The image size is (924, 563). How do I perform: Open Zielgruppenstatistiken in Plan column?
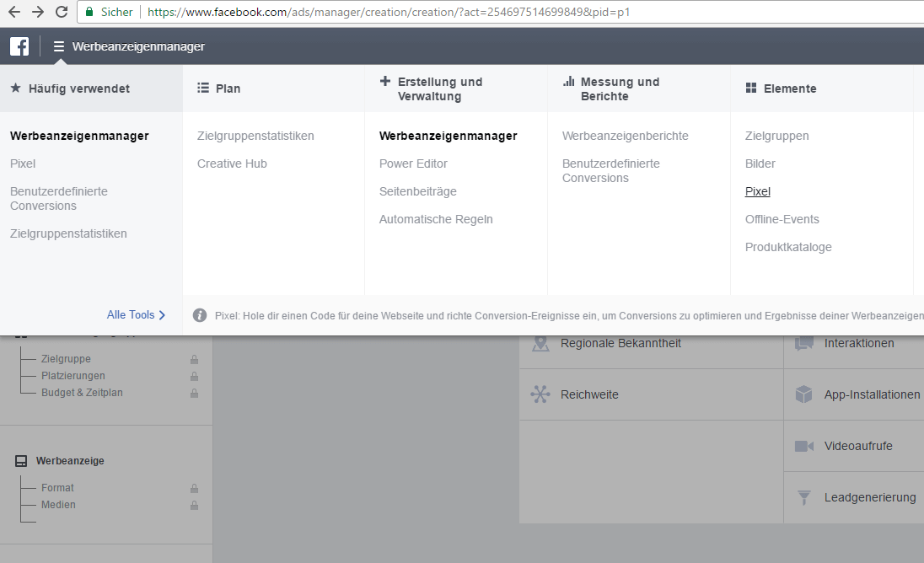[255, 136]
